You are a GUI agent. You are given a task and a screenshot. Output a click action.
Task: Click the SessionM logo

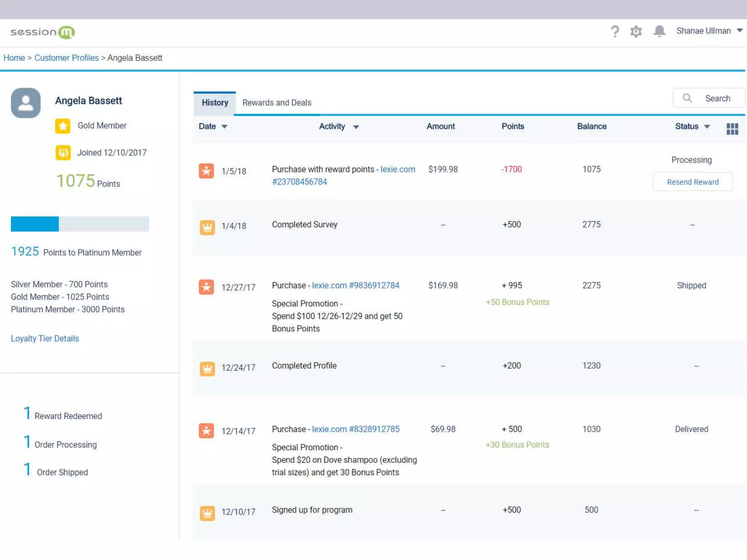pos(43,32)
